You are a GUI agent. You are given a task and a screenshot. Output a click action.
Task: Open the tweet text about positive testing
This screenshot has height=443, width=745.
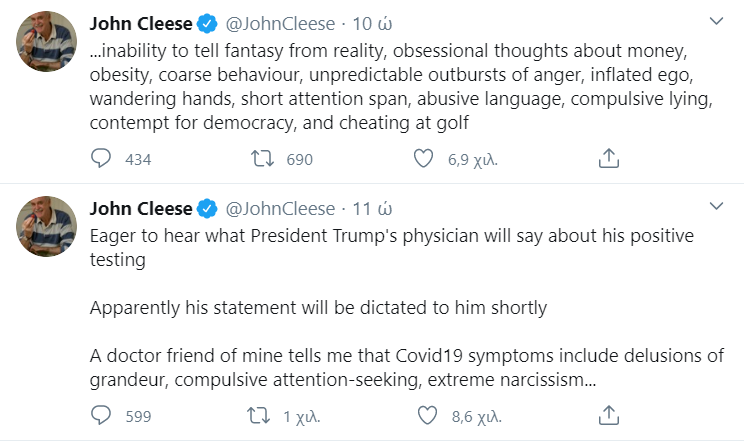pyautogui.click(x=400, y=247)
